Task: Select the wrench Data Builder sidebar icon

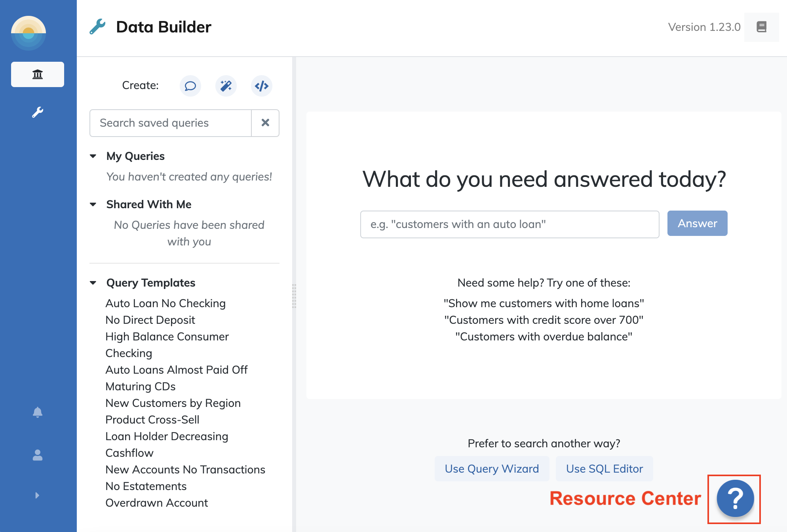Action: (38, 112)
